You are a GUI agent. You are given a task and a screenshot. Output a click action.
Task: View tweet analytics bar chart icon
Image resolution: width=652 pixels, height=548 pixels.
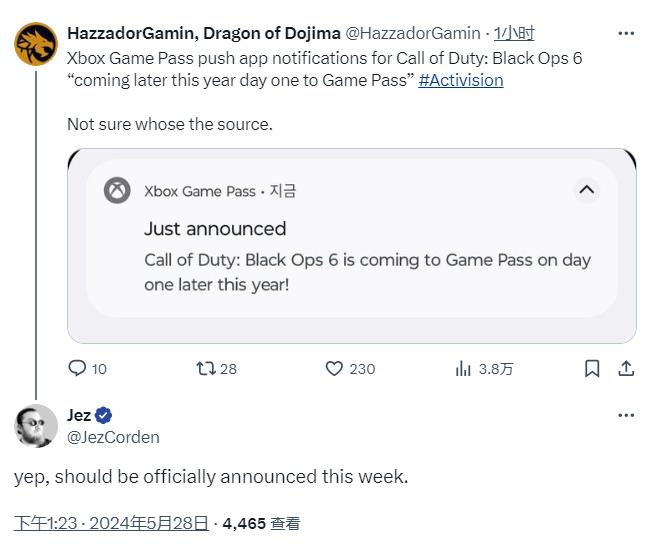[463, 369]
